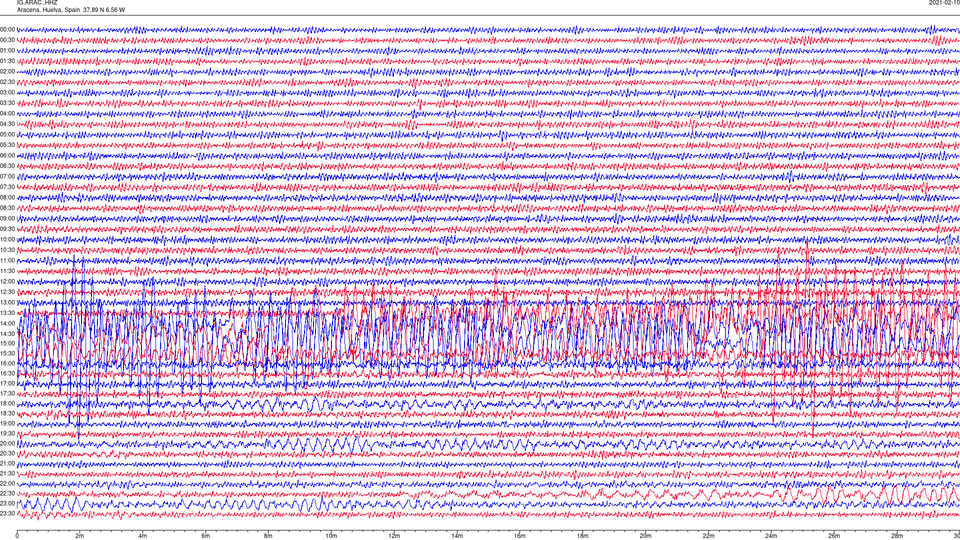The height and width of the screenshot is (540, 960).
Task: Click the 04:30 time label
Action: click(x=7, y=124)
